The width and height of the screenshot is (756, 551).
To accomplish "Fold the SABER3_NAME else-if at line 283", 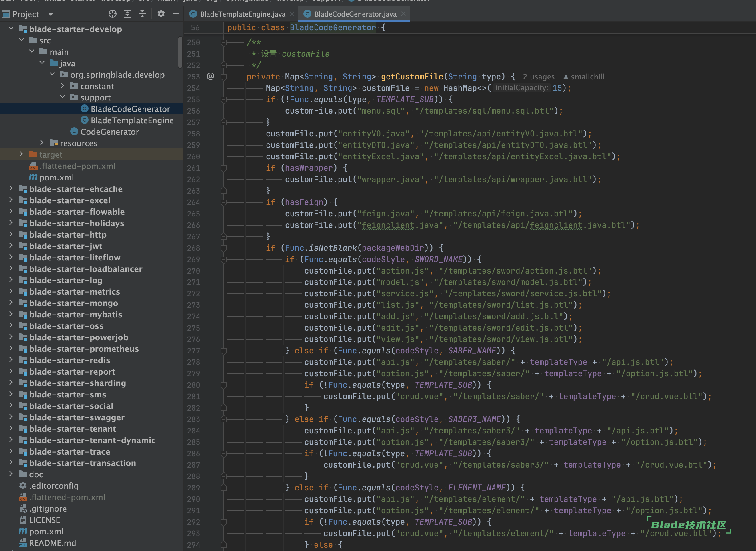I will tap(224, 419).
